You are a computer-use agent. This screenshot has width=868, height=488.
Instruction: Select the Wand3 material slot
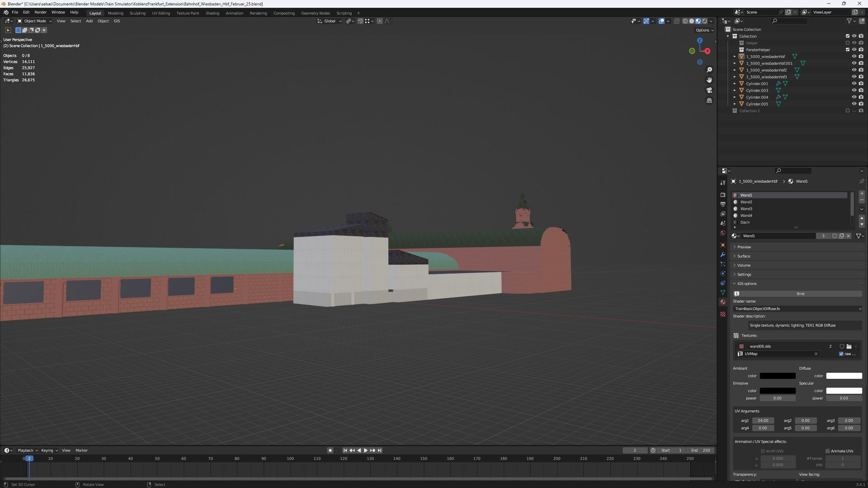746,209
